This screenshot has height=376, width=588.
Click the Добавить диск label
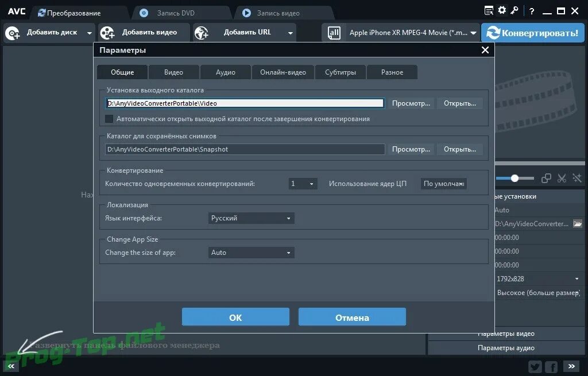tap(52, 32)
